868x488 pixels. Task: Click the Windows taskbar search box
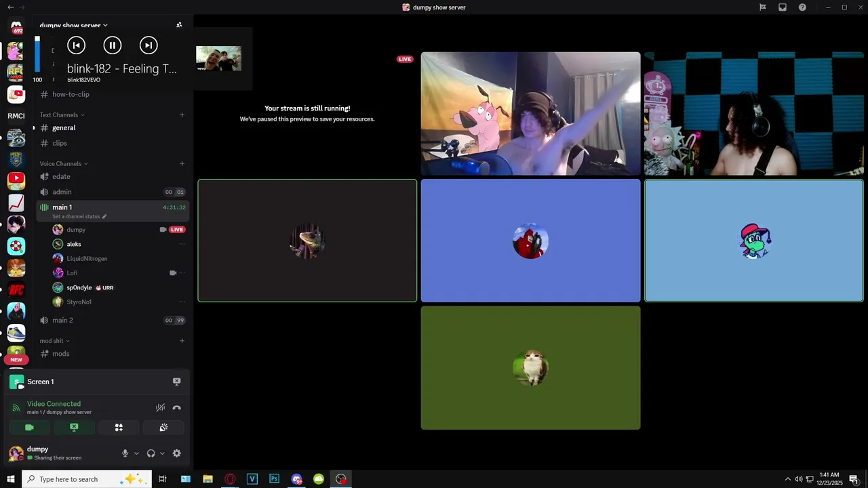coord(87,479)
